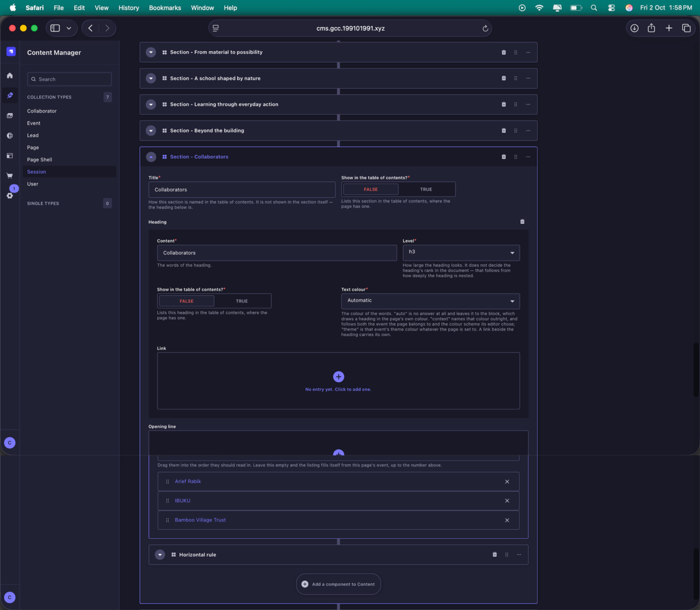Image resolution: width=700 pixels, height=610 pixels.
Task: Open Media Library icon in the sidebar
Action: click(10, 116)
